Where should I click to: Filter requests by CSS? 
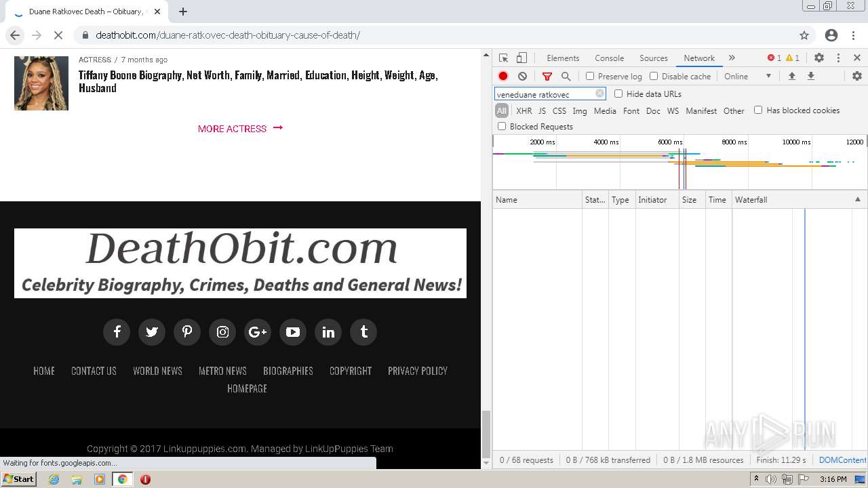(x=559, y=111)
